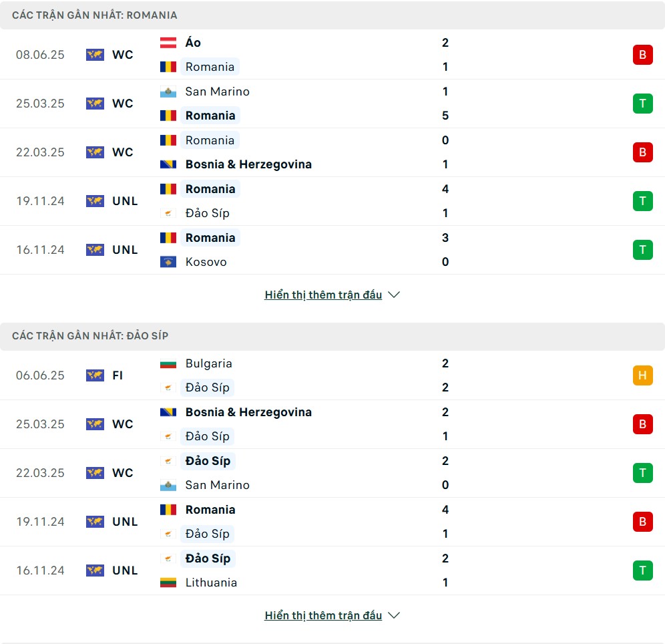Select the 'Các trận gần nhất: Romania' header
Image resolution: width=665 pixels, height=644 pixels.
[332, 15]
